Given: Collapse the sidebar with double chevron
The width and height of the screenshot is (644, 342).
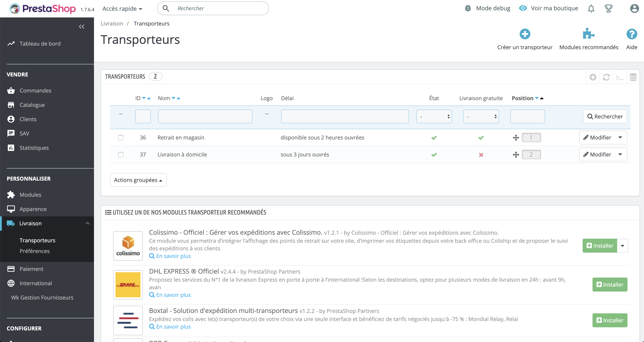Looking at the screenshot, I should click(x=81, y=26).
